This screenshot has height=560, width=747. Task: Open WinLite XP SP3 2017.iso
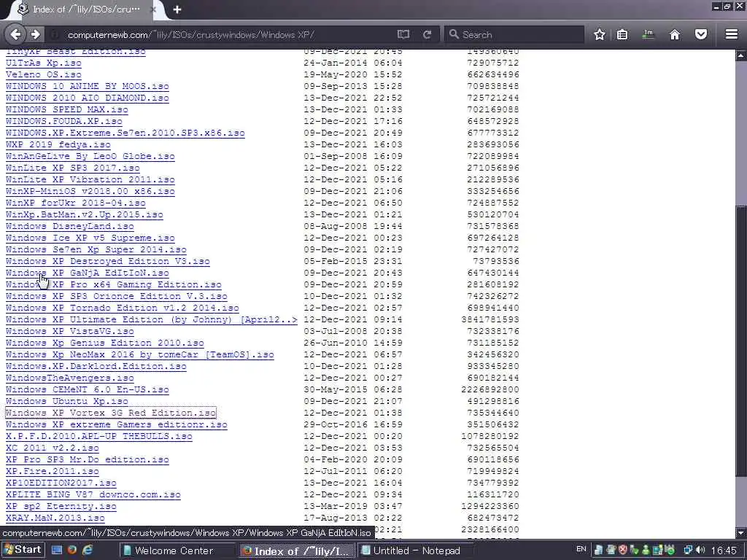point(72,168)
